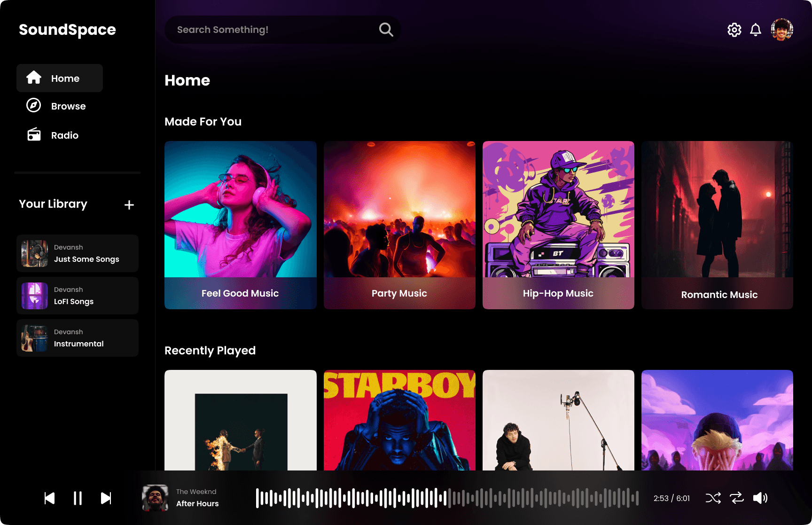The image size is (812, 525).
Task: Open recently played purple sky album cover
Action: 717,420
